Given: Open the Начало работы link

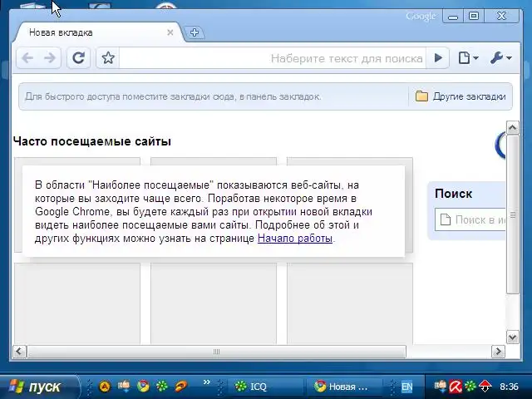Looking at the screenshot, I should [x=295, y=239].
